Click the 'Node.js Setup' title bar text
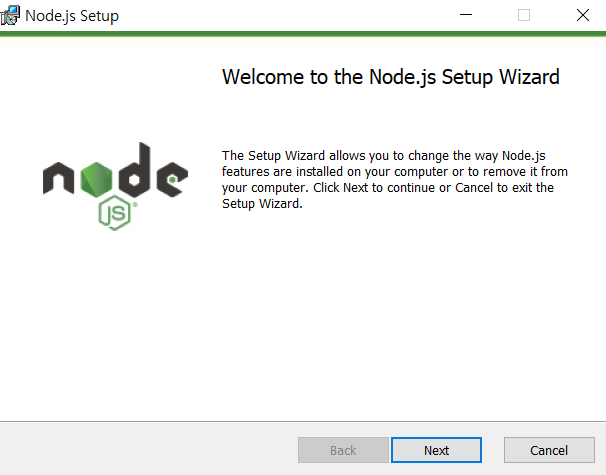 click(x=72, y=16)
